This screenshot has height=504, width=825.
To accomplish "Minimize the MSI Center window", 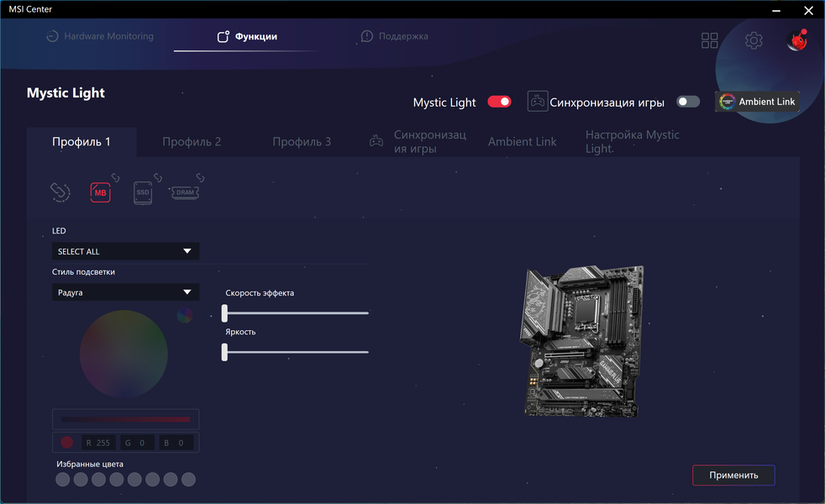I will [776, 10].
